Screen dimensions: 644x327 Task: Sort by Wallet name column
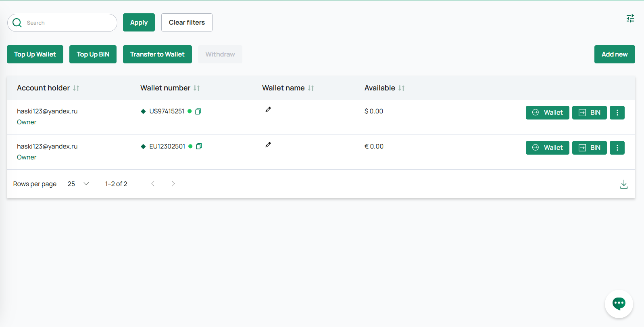coord(311,88)
